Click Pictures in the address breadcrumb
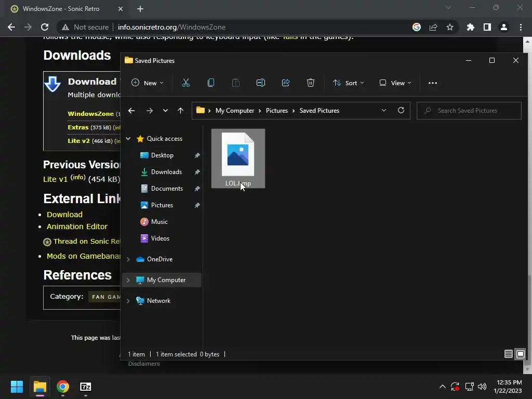Image resolution: width=532 pixels, height=399 pixels. [x=276, y=111]
